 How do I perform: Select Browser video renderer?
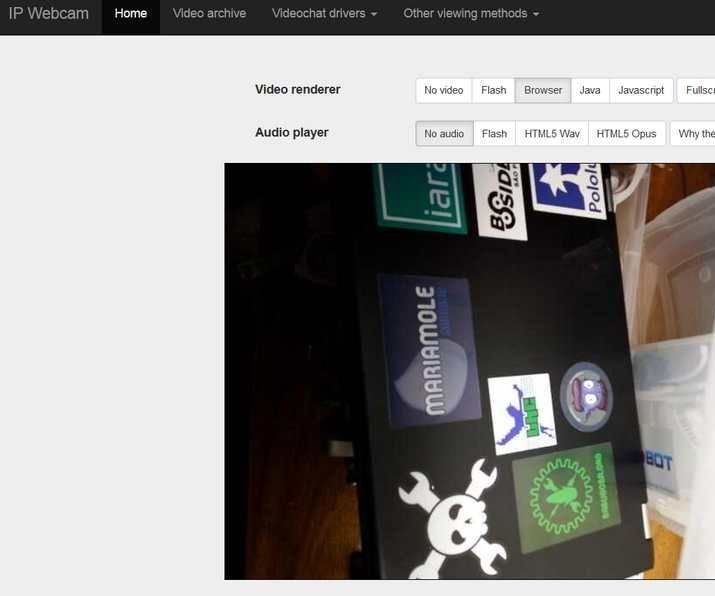pyautogui.click(x=543, y=90)
